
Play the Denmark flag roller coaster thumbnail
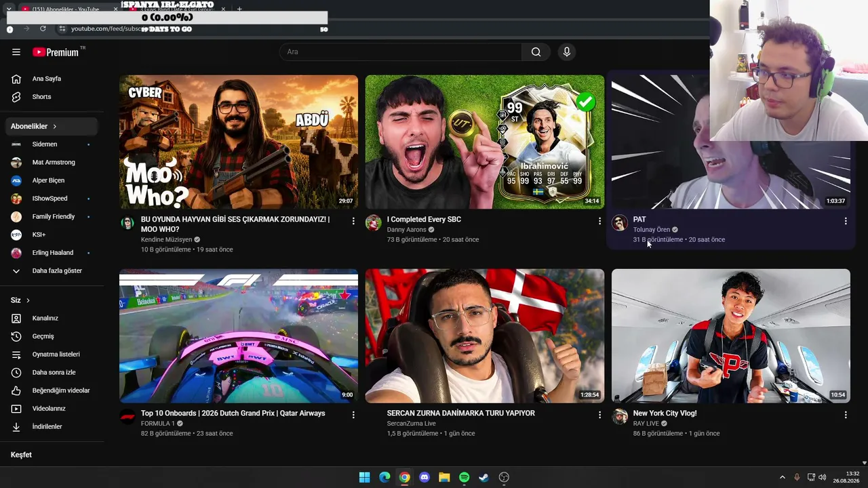tap(485, 336)
